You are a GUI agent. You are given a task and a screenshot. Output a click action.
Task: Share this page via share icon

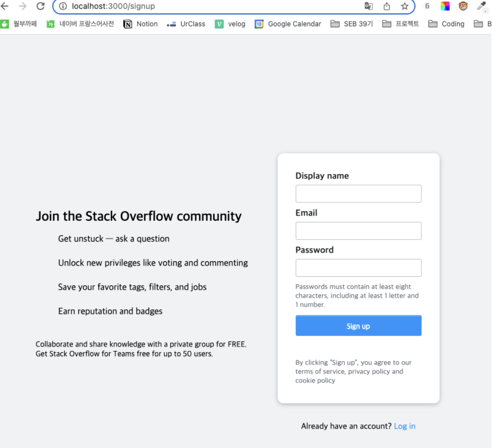pyautogui.click(x=387, y=6)
